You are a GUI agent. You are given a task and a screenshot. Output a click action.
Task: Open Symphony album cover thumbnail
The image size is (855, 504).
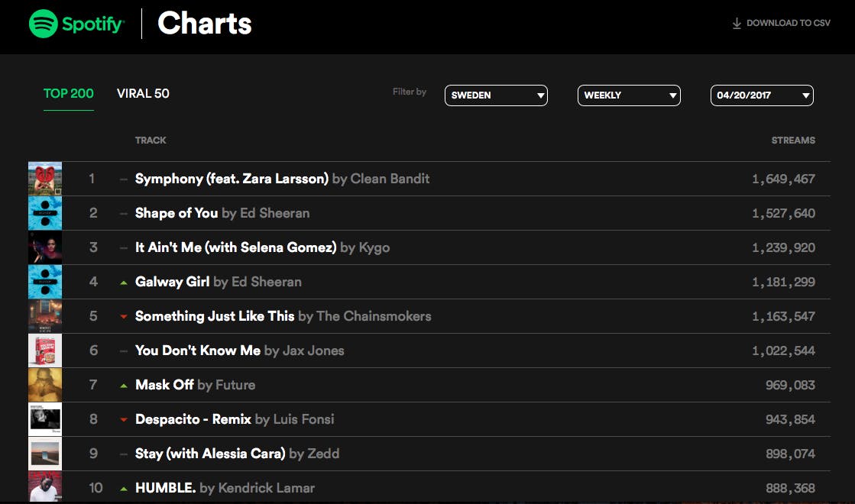click(45, 179)
